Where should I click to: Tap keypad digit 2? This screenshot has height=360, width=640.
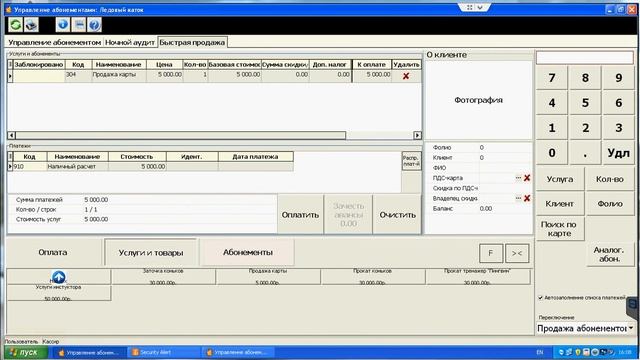point(585,128)
